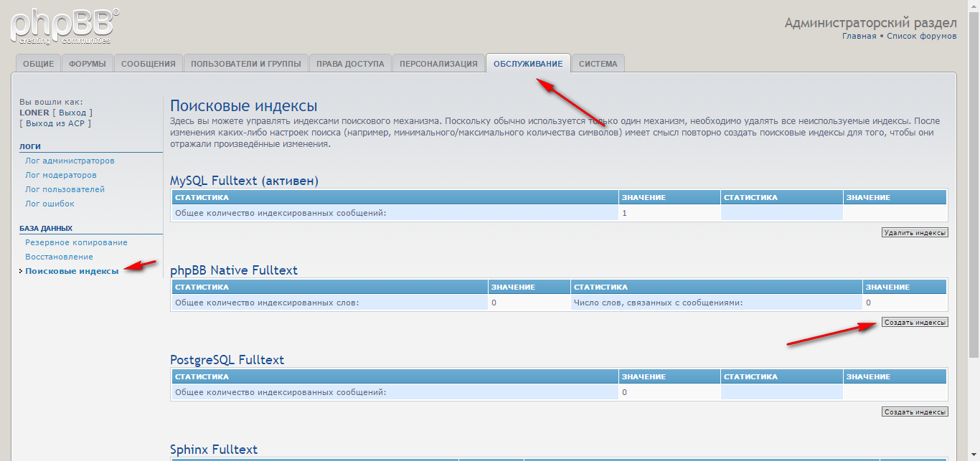Switch to ПЕРСОНАЛИЗАЦИЯ tab
This screenshot has height=461, width=980.
(438, 64)
